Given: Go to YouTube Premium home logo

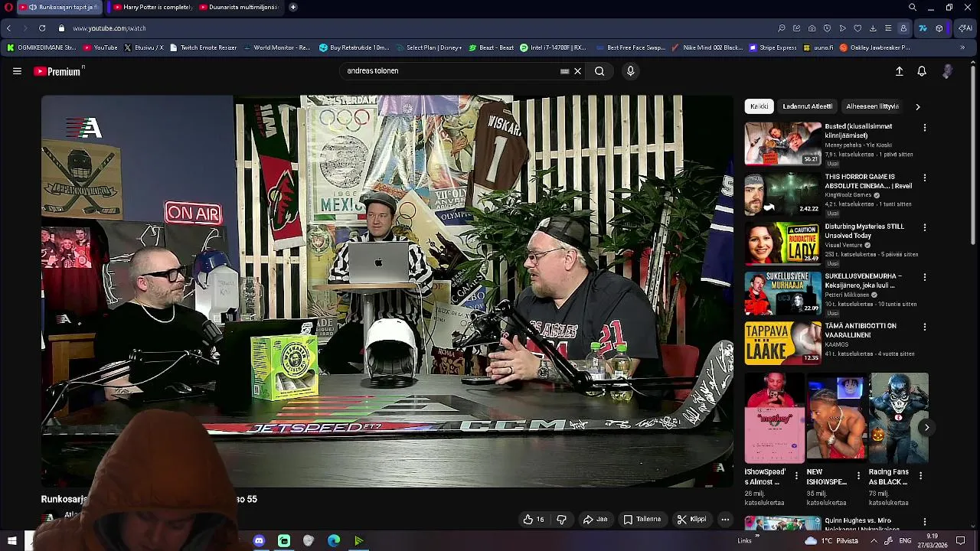Looking at the screenshot, I should 59,71.
